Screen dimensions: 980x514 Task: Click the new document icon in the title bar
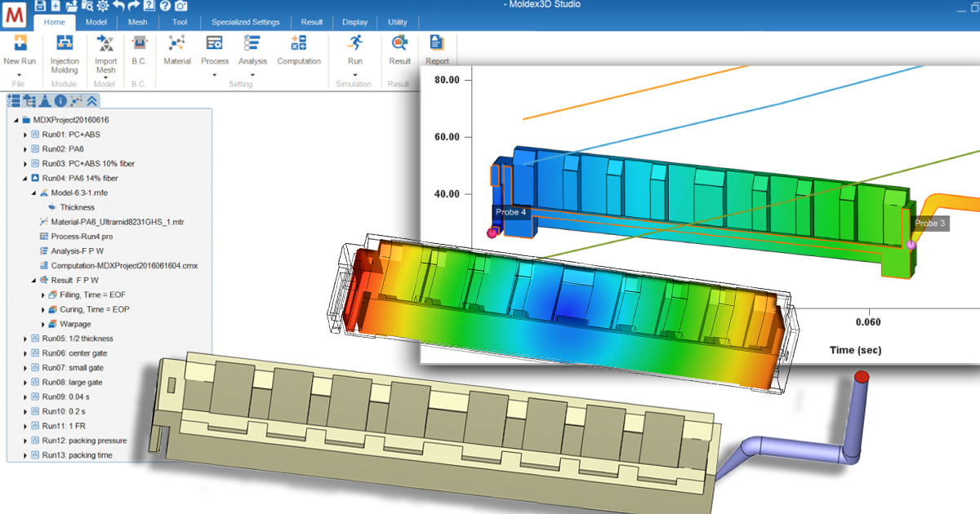(56, 6)
